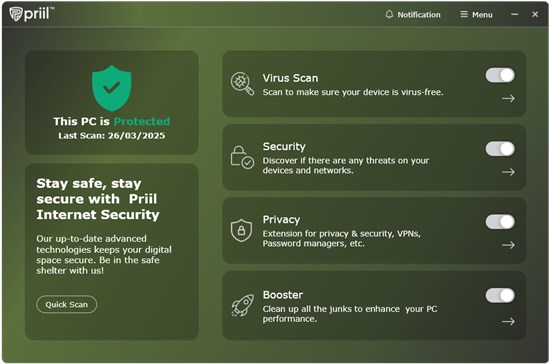
Task: Minimize the Priil window
Action: click(515, 14)
